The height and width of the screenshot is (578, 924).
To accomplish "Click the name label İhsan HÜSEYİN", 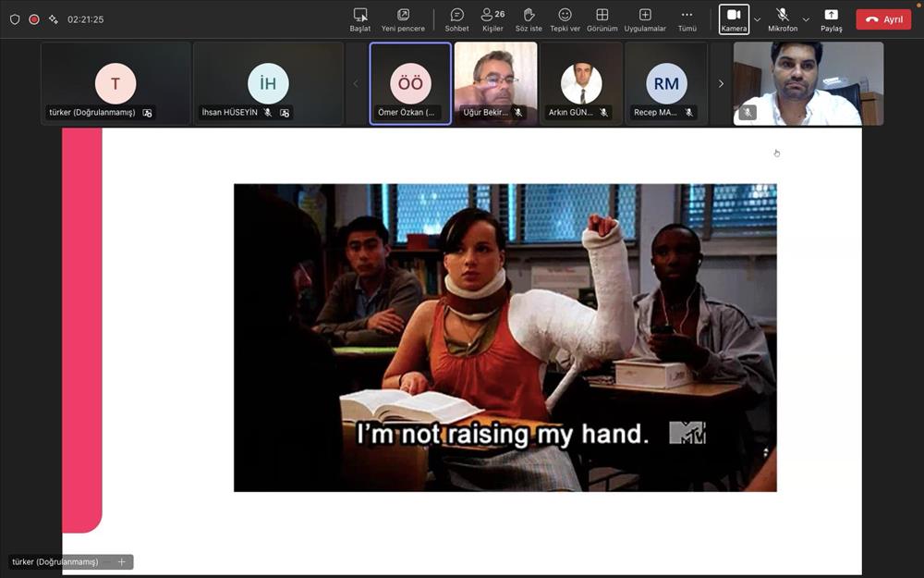I will pos(230,112).
